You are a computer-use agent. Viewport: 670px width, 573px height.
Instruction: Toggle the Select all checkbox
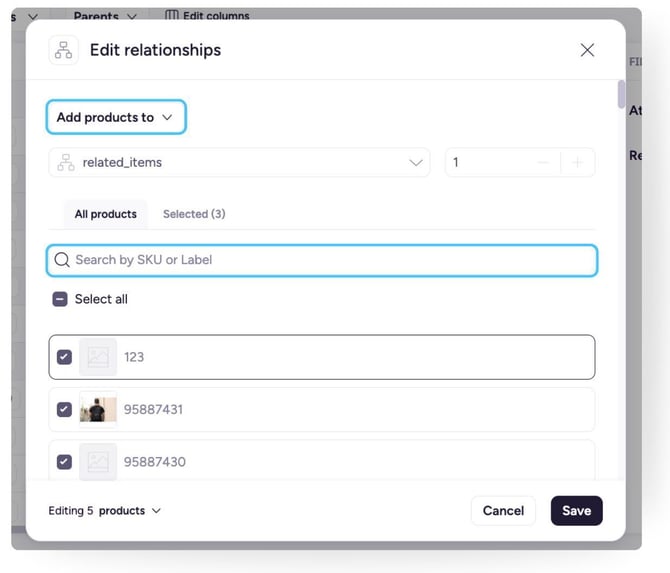[x=60, y=299]
